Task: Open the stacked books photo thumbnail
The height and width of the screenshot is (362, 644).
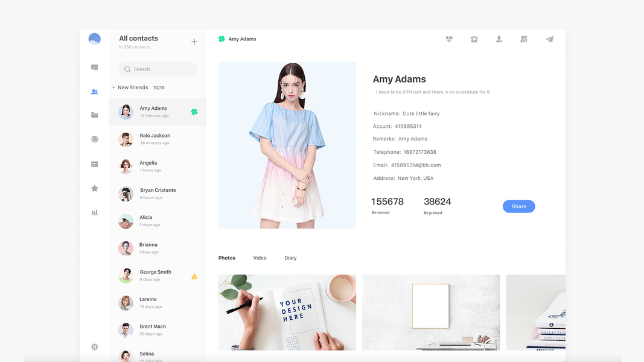Action: coord(535,313)
